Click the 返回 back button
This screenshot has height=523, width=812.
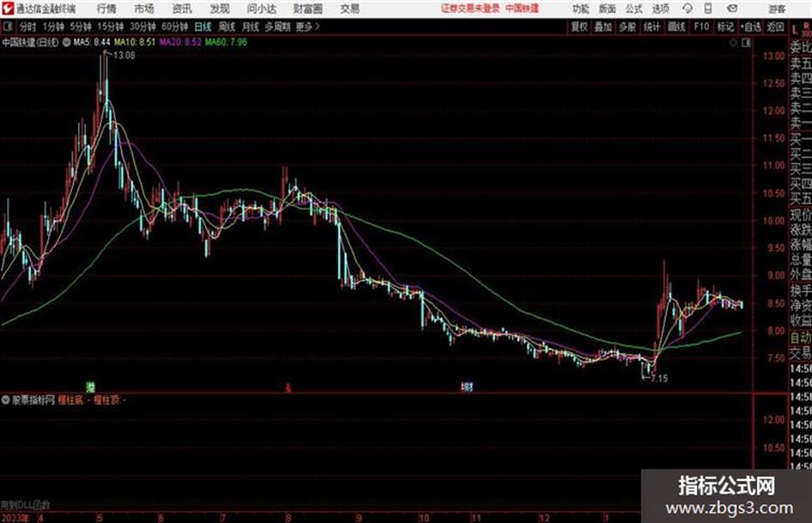point(775,27)
